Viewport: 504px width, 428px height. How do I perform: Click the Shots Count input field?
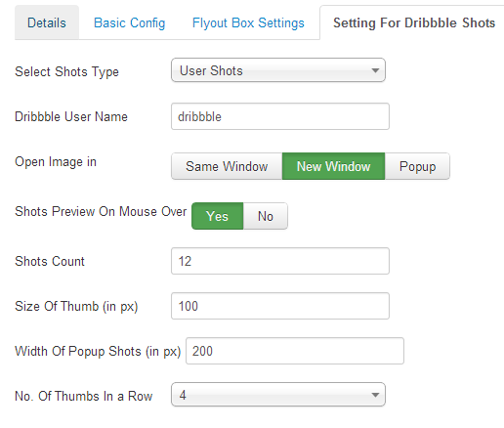[x=280, y=261]
